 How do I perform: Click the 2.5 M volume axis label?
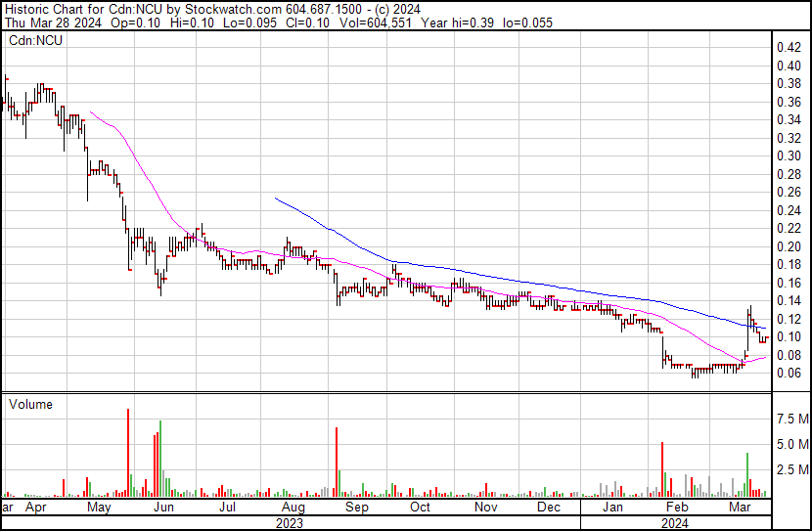click(x=791, y=470)
